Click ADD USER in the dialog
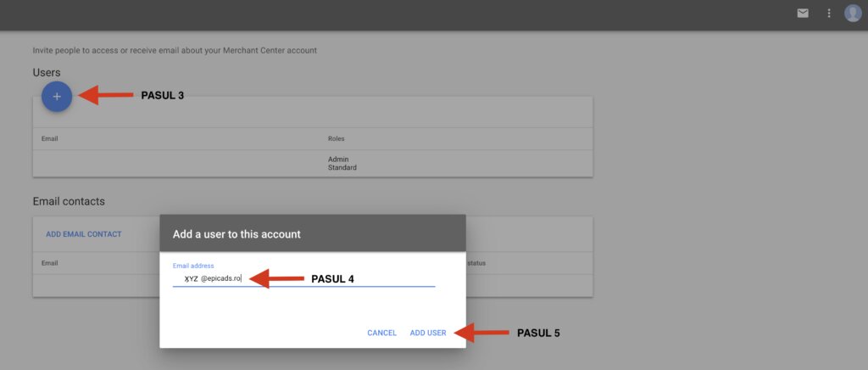Image resolution: width=868 pixels, height=370 pixels. click(x=428, y=333)
